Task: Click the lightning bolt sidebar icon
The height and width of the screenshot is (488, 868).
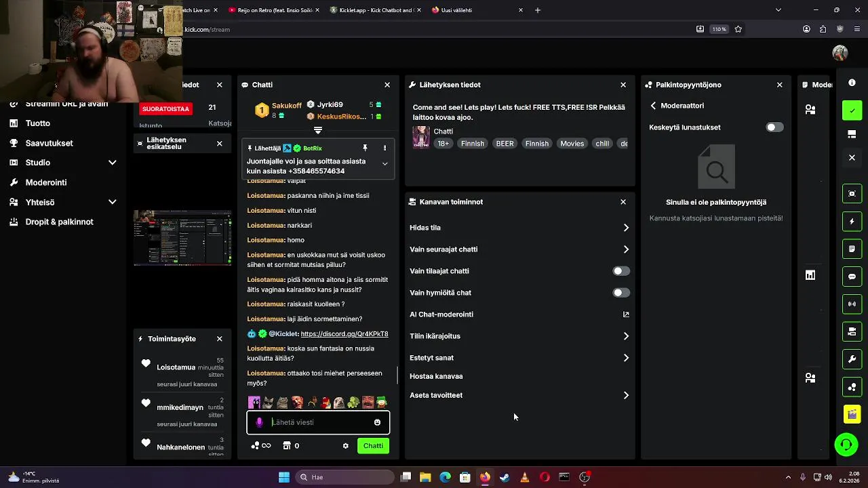Action: 852,222
